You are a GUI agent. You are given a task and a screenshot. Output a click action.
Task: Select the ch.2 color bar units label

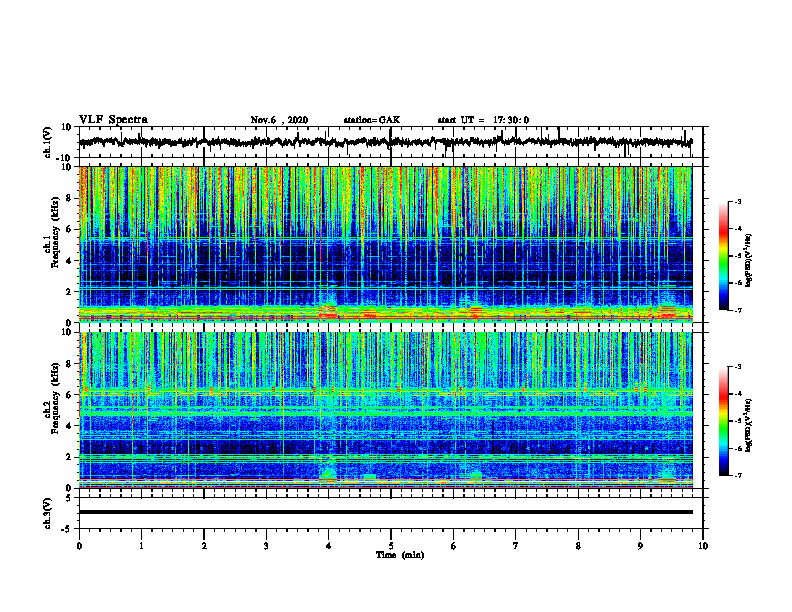748,425
